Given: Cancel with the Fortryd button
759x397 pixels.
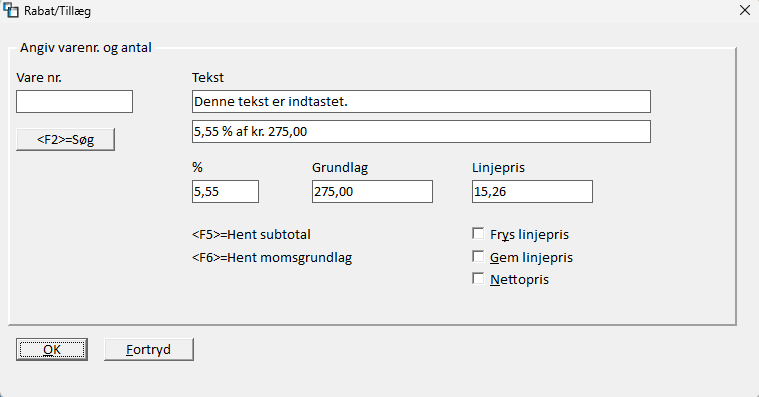Looking at the screenshot, I should click(149, 350).
